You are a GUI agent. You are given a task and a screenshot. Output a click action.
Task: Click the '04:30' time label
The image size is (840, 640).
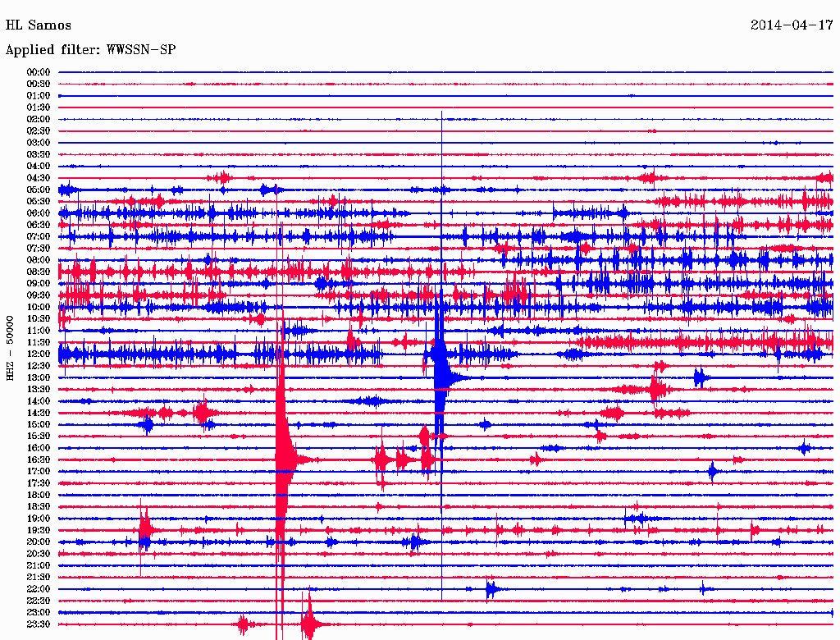click(39, 178)
